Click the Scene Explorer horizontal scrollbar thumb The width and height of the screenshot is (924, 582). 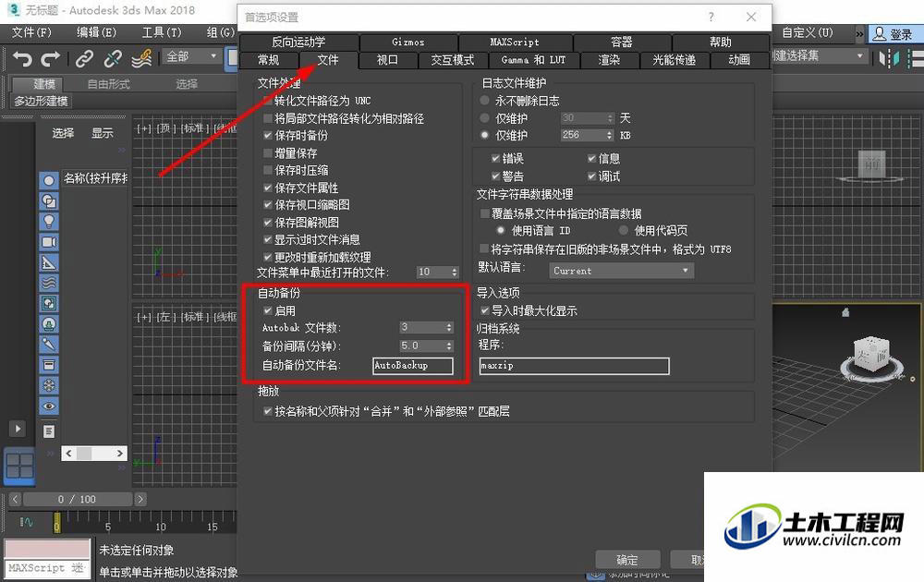[x=84, y=453]
